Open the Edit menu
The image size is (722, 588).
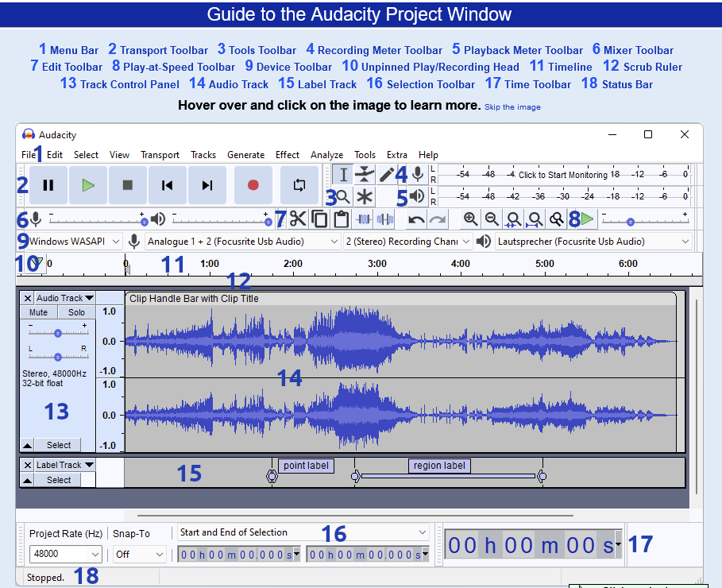(55, 155)
